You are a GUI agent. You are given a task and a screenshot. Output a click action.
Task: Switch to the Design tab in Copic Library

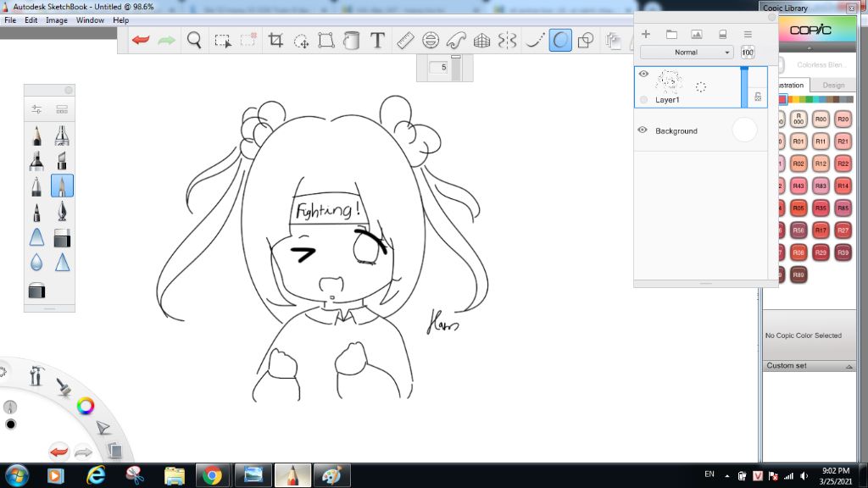coord(833,86)
